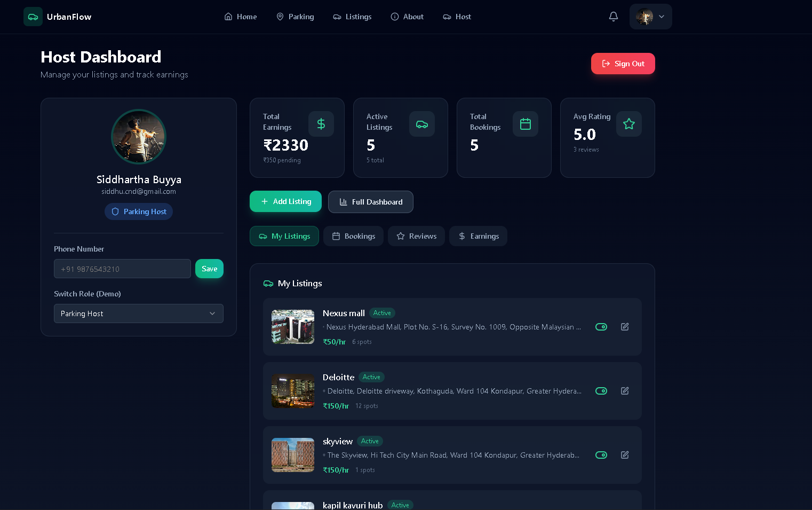This screenshot has width=812, height=510.
Task: Edit the skyview listing
Action: [625, 455]
